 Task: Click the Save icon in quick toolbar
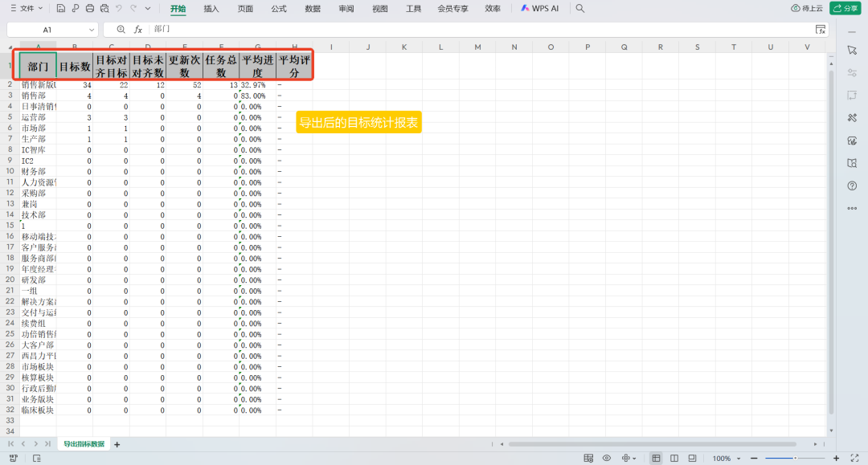click(x=61, y=8)
